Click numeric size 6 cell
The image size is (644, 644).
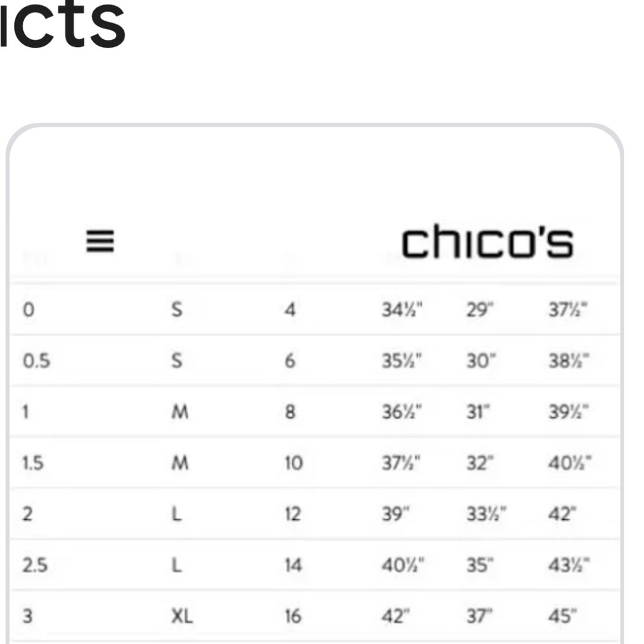290,361
